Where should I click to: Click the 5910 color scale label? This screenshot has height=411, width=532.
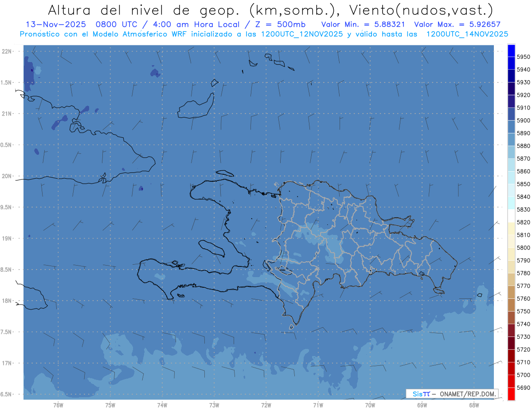523,108
